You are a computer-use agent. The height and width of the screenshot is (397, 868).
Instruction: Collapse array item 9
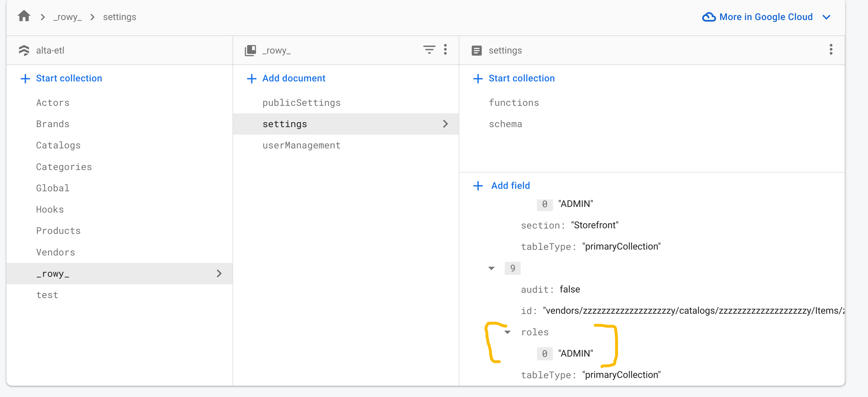click(x=491, y=269)
